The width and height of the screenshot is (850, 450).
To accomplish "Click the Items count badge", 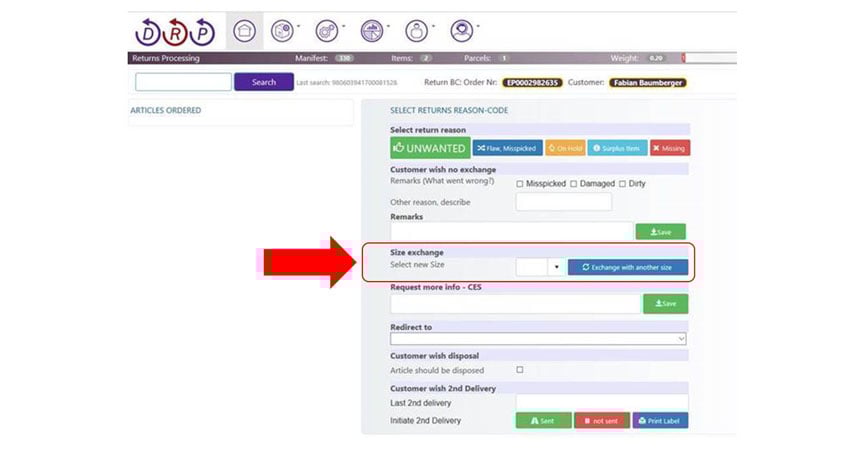I will (426, 58).
